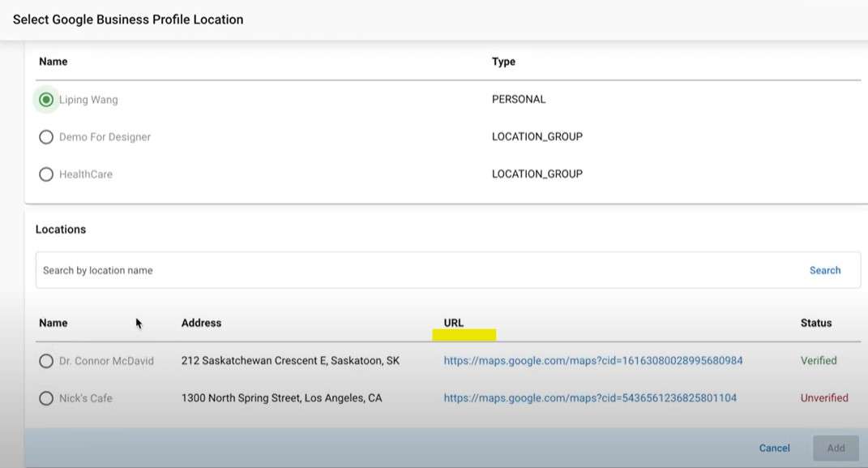
Task: Choose the HealthCare account radio button
Action: (x=46, y=174)
